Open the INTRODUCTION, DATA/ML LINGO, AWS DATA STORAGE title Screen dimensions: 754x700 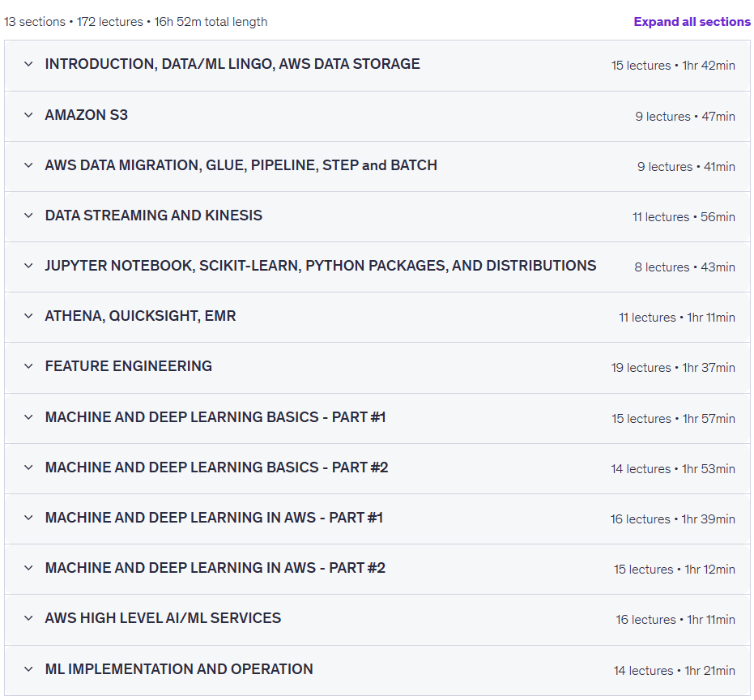tap(232, 64)
